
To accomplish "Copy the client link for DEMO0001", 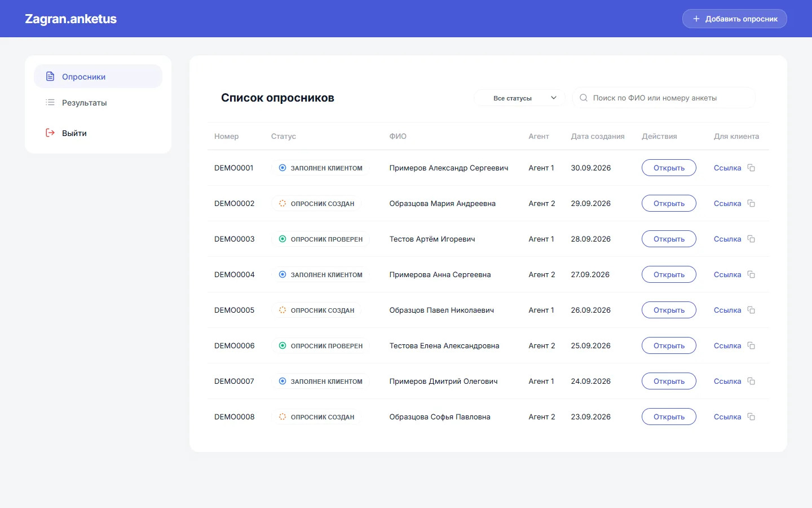I will coord(751,168).
